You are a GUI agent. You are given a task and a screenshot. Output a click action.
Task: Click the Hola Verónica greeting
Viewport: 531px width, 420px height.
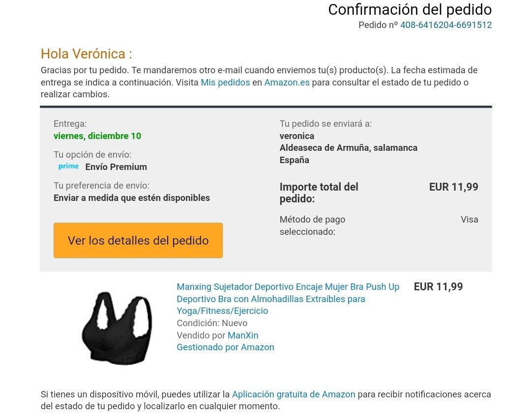[87, 54]
